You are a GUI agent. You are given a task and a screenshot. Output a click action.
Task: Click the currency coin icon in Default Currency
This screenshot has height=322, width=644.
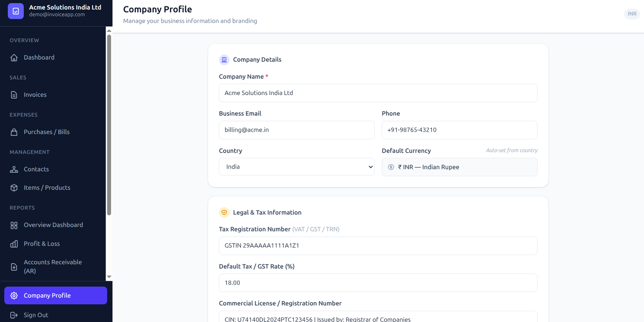coord(391,167)
